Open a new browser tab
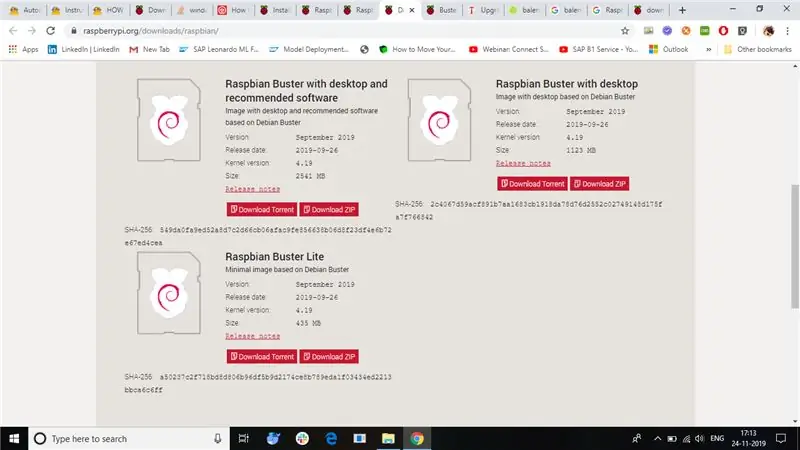The height and width of the screenshot is (450, 800). coord(682,10)
